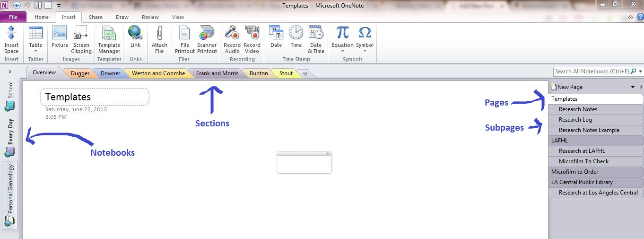Click Attach File paperclip icon
The height and width of the screenshot is (239, 644).
click(x=159, y=33)
